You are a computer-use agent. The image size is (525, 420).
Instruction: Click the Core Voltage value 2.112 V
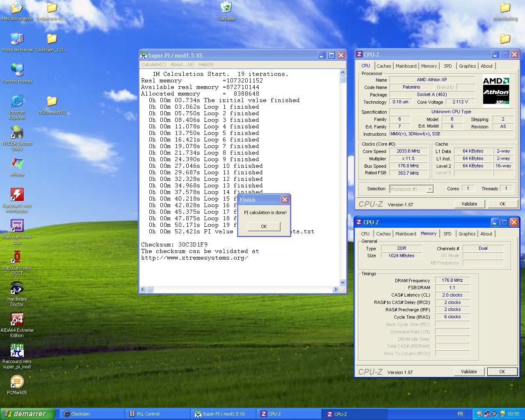tap(460, 102)
